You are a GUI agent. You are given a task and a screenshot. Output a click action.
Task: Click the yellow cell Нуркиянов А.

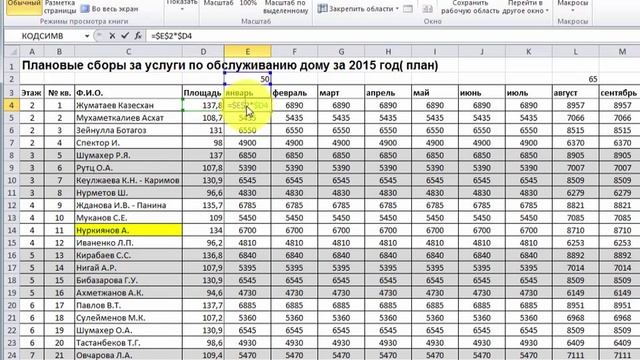click(x=128, y=230)
